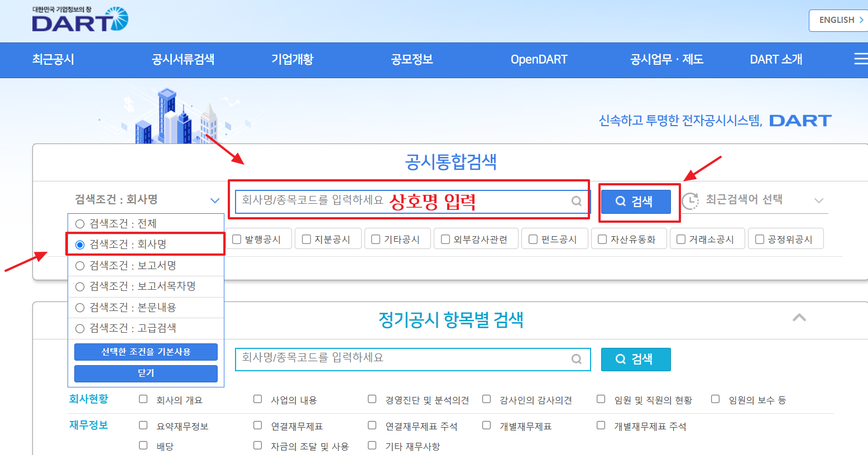868x455 pixels.
Task: Click the 회사명/종목코드 input field
Action: pyautogui.click(x=391, y=202)
